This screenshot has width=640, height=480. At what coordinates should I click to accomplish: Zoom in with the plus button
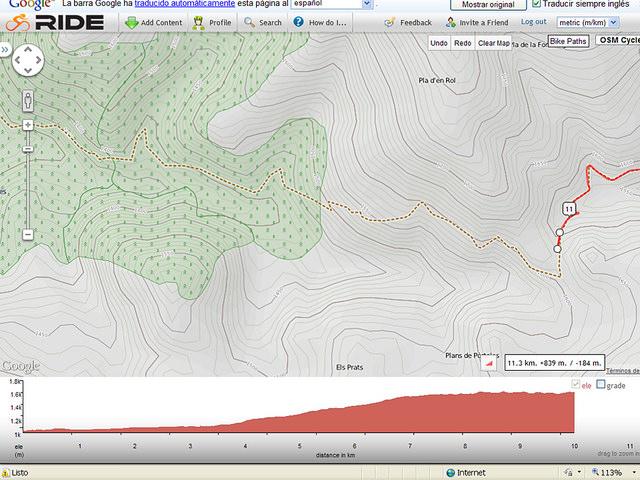coord(28,125)
